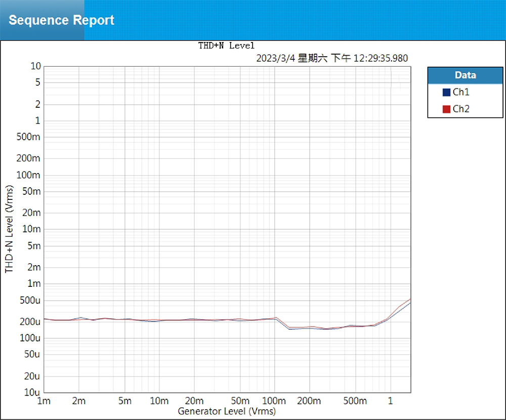Click the 1m tick on the X-axis
The image size is (506, 420).
click(44, 401)
